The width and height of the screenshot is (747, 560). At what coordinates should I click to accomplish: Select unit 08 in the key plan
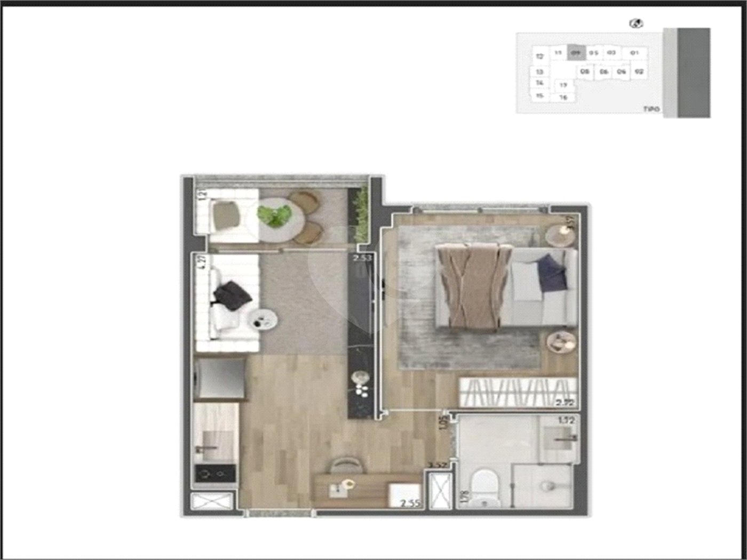[585, 71]
